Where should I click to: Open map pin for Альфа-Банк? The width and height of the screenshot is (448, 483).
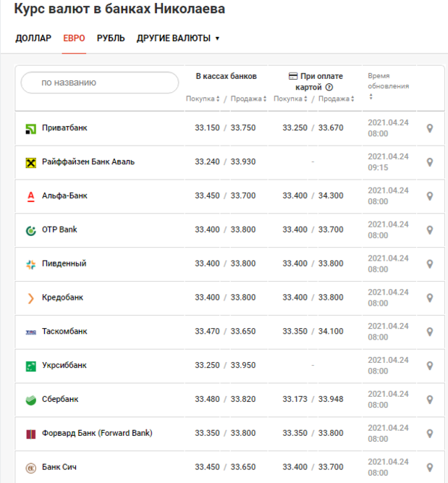[430, 196]
